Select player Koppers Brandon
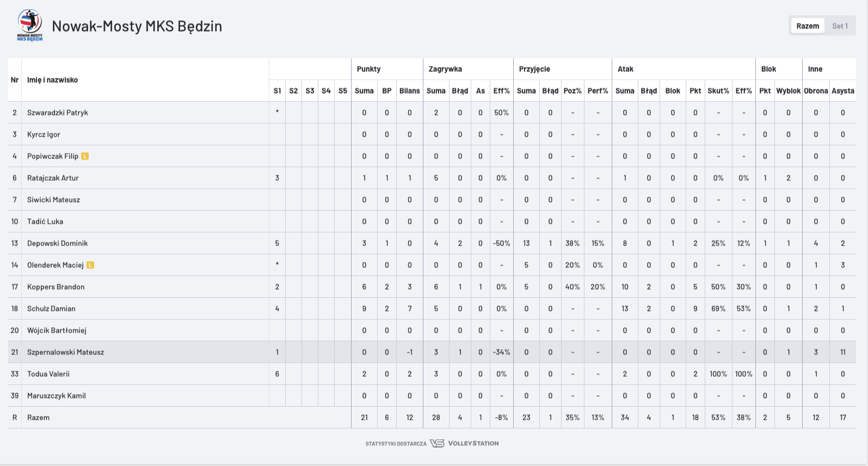Screen dimensions: 868x466 (x=56, y=287)
